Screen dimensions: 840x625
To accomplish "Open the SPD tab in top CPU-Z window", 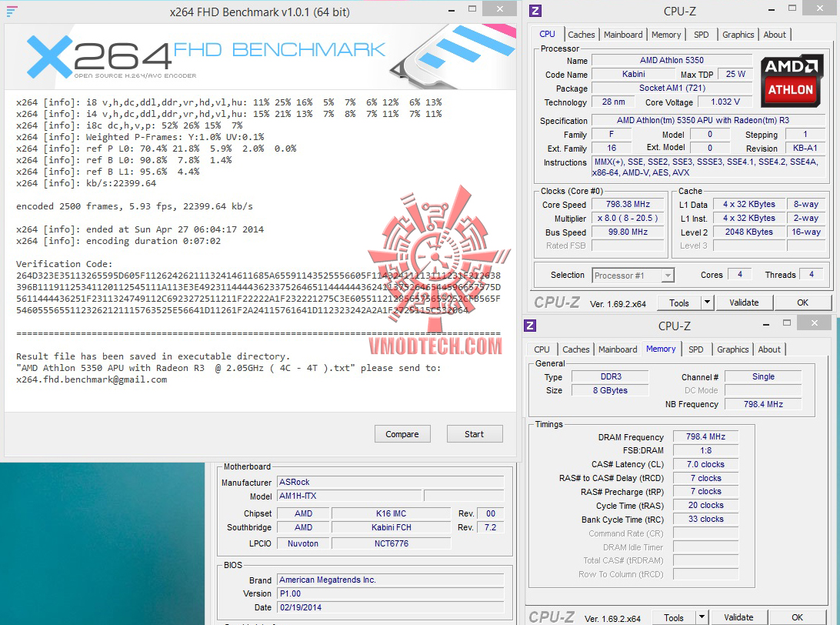I will 702,35.
